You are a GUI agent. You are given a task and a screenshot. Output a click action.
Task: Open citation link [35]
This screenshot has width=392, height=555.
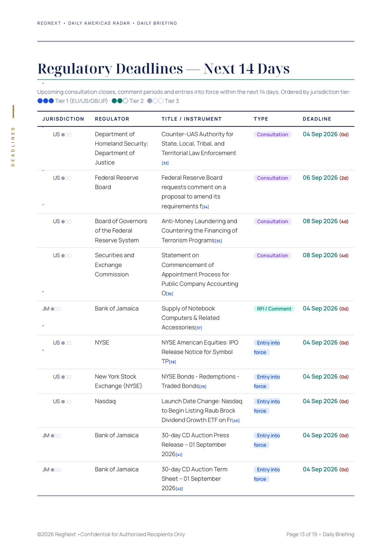219,241
